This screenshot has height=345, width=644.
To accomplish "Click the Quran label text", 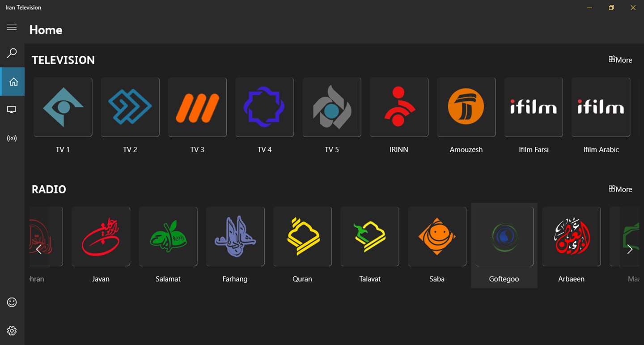I will (302, 279).
